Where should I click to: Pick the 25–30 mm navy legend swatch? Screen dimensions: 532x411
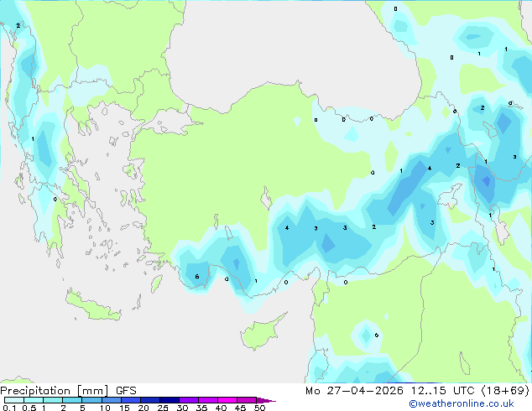click(x=169, y=400)
